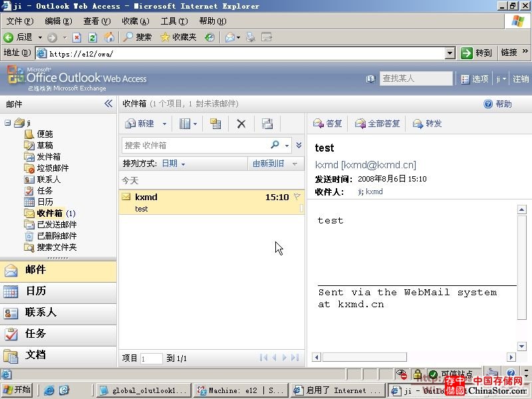Click the IE Back arrow icon

[9, 37]
